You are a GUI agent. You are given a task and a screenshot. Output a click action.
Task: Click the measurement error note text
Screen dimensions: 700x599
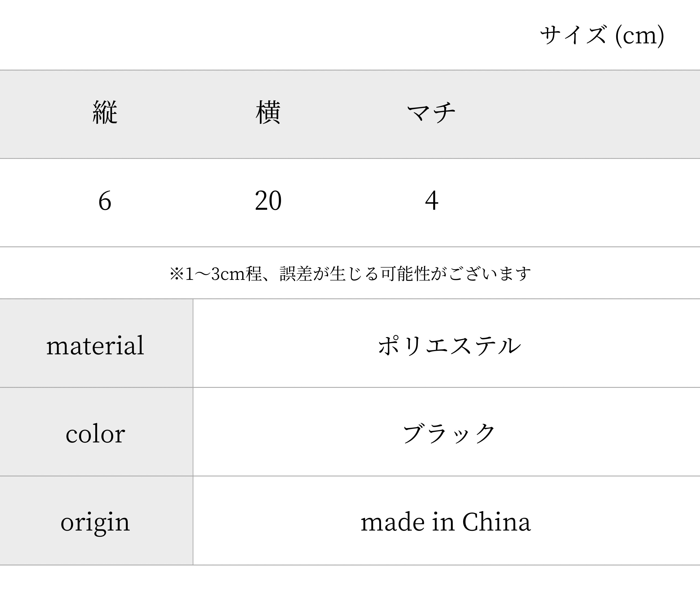tap(350, 274)
